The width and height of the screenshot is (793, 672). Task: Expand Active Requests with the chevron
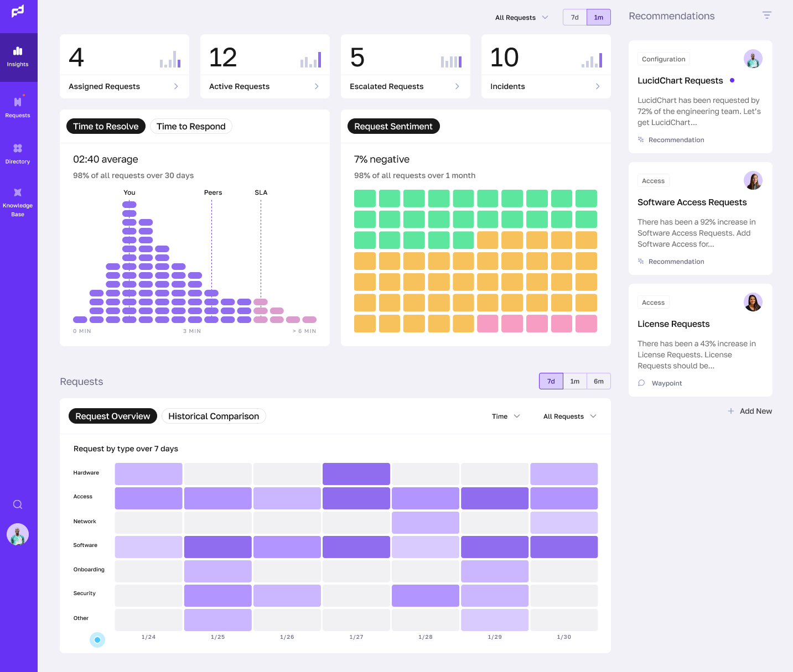(x=317, y=86)
